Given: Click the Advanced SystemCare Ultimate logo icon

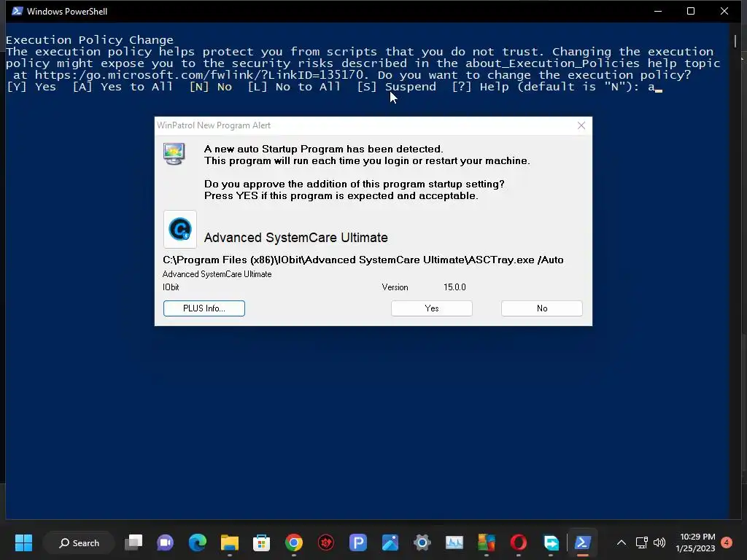Looking at the screenshot, I should (x=180, y=230).
